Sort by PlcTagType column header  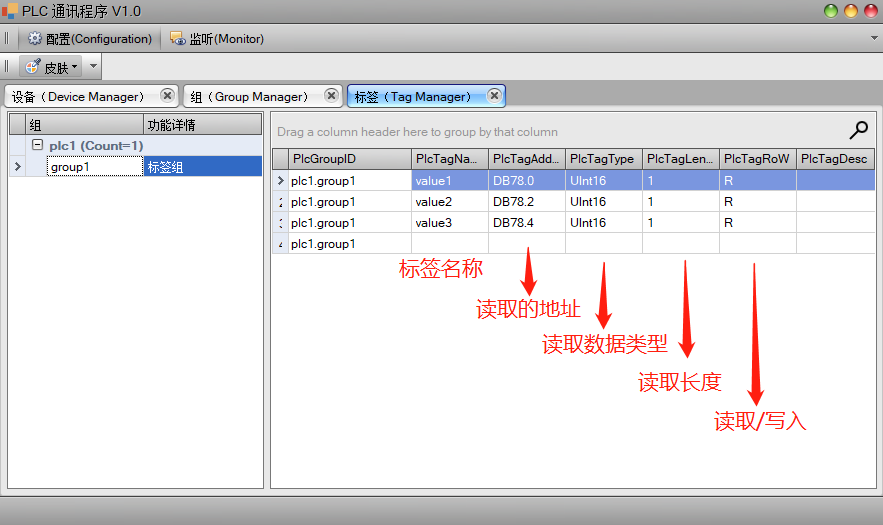(x=604, y=159)
